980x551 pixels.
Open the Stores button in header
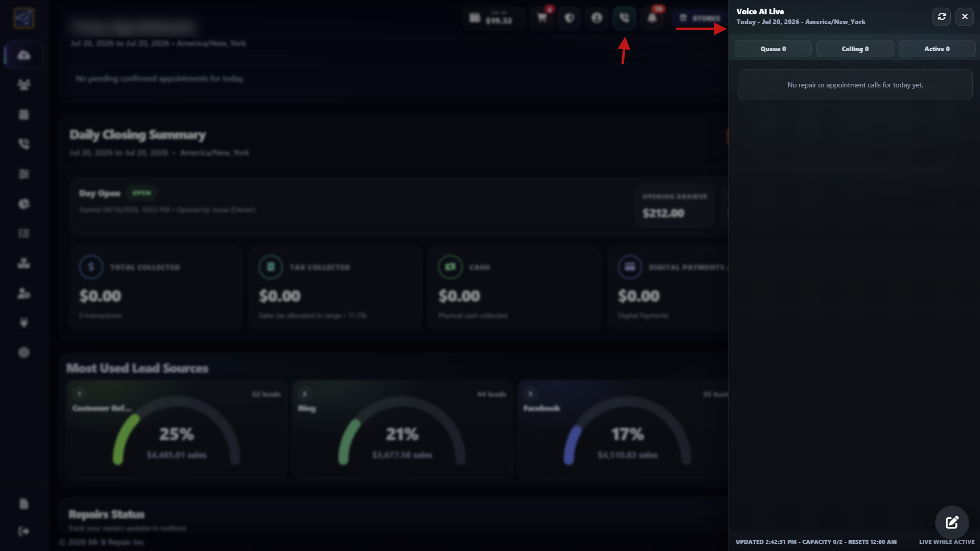tap(699, 18)
